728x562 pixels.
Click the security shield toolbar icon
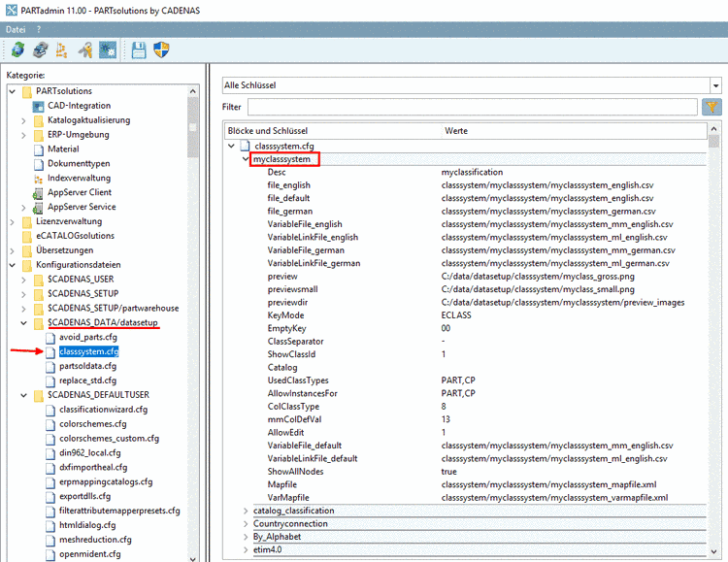pyautogui.click(x=161, y=50)
